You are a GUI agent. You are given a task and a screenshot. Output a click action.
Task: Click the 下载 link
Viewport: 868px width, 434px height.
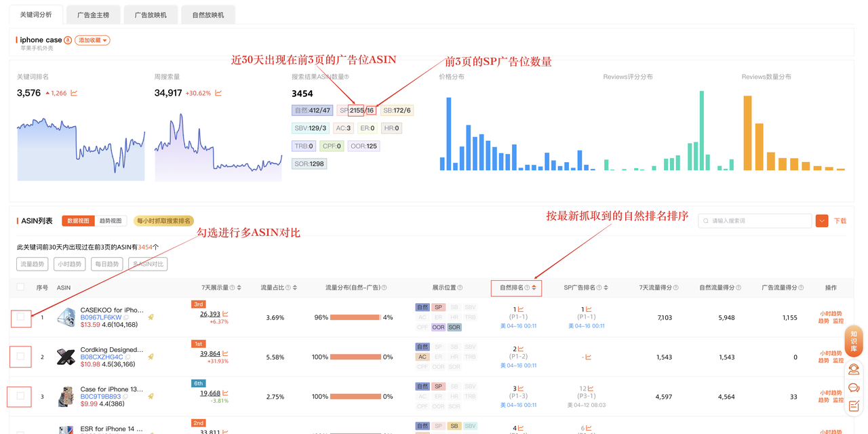pos(840,221)
